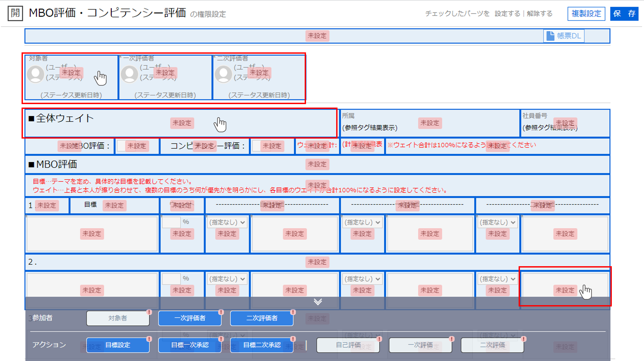Image resolution: width=644 pixels, height=361 pixels.
Task: Click the 保存 save button
Action: click(x=624, y=13)
